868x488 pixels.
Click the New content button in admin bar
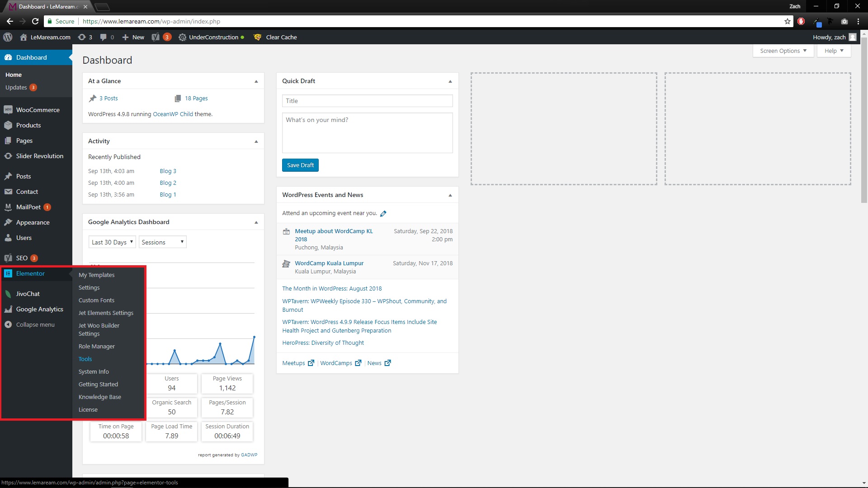click(133, 38)
